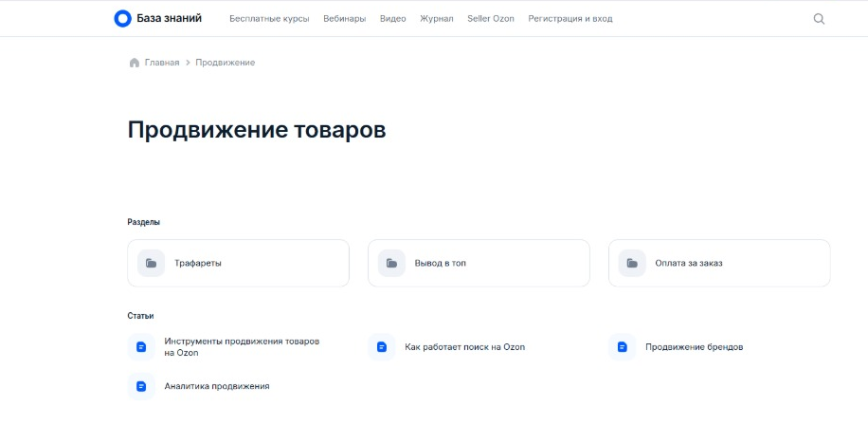Click the folder icon for Трафареты

coord(151,263)
